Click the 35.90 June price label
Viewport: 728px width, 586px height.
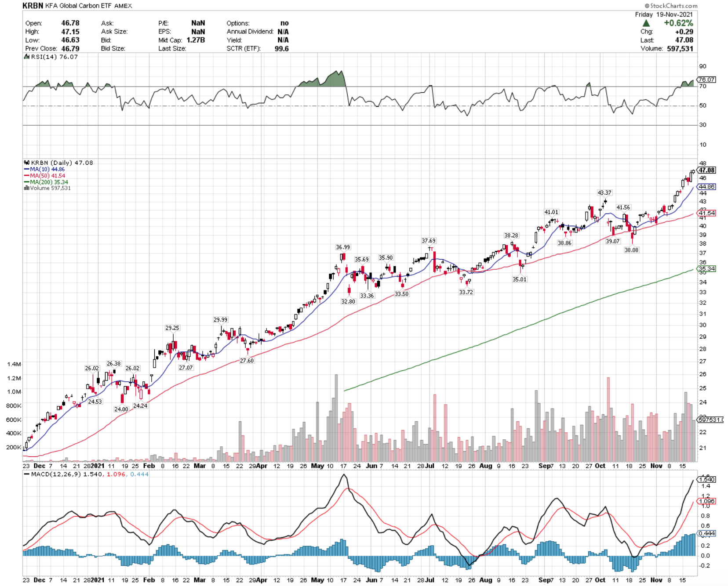(386, 258)
